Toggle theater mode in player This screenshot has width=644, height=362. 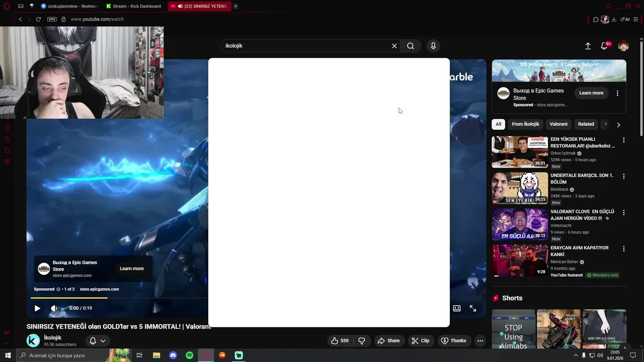(x=457, y=308)
